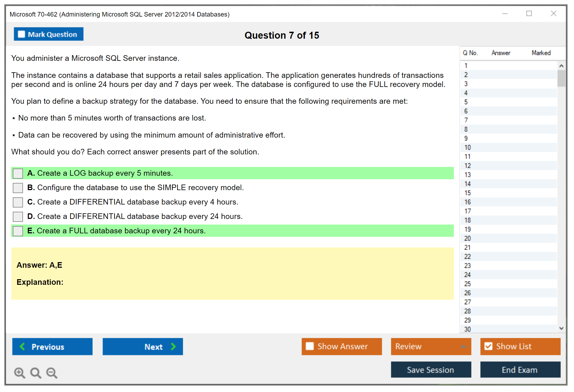
Task: Click the Save Session button
Action: (x=431, y=370)
